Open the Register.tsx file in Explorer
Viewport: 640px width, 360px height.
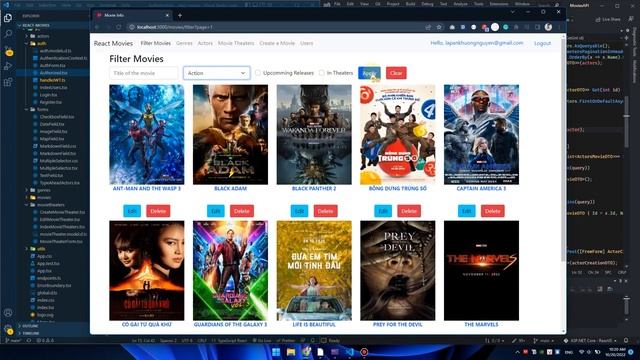tap(51, 102)
